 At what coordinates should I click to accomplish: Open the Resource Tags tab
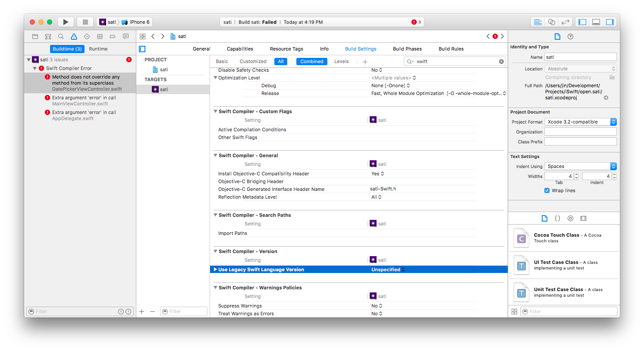[x=286, y=49]
